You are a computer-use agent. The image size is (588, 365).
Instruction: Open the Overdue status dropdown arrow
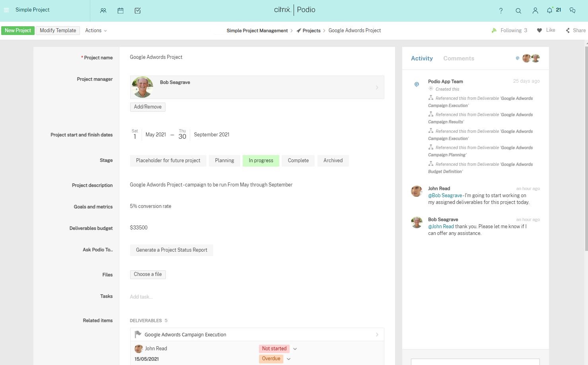click(x=289, y=359)
